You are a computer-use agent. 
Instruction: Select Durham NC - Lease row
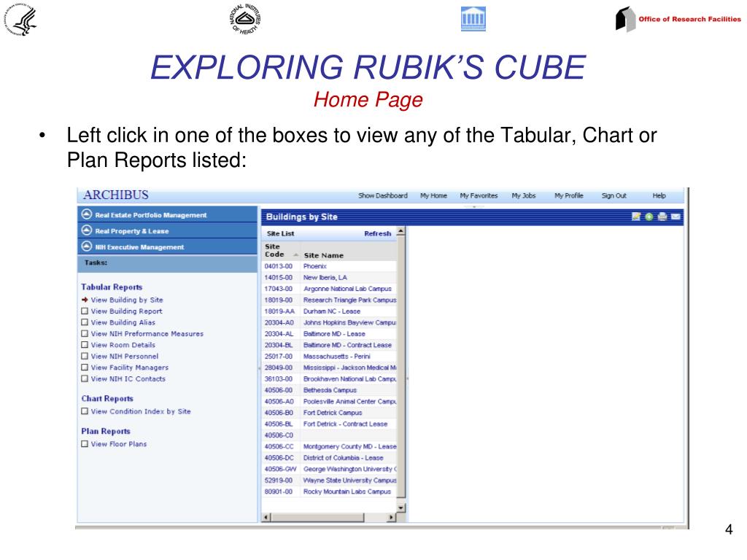(329, 311)
